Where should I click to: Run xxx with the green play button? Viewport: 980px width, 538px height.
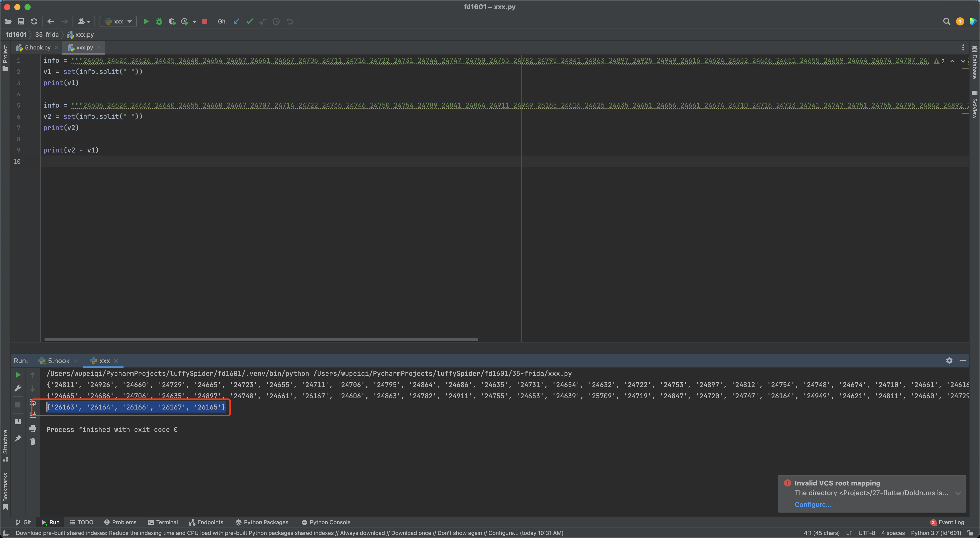click(146, 22)
